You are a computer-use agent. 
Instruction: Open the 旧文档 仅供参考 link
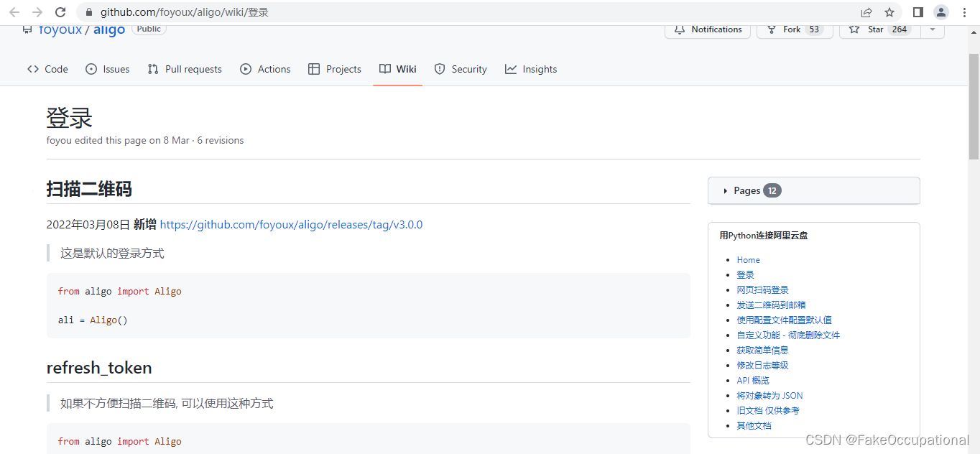click(768, 411)
